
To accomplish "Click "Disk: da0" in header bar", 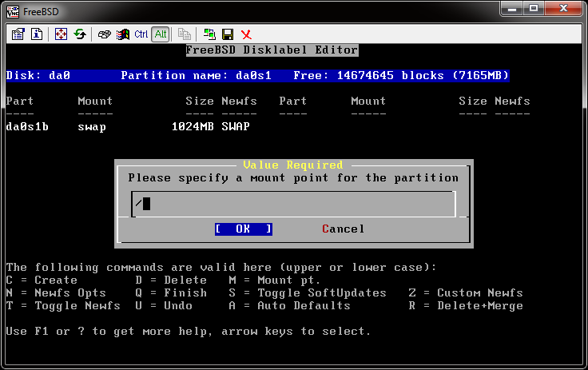I will coord(38,75).
